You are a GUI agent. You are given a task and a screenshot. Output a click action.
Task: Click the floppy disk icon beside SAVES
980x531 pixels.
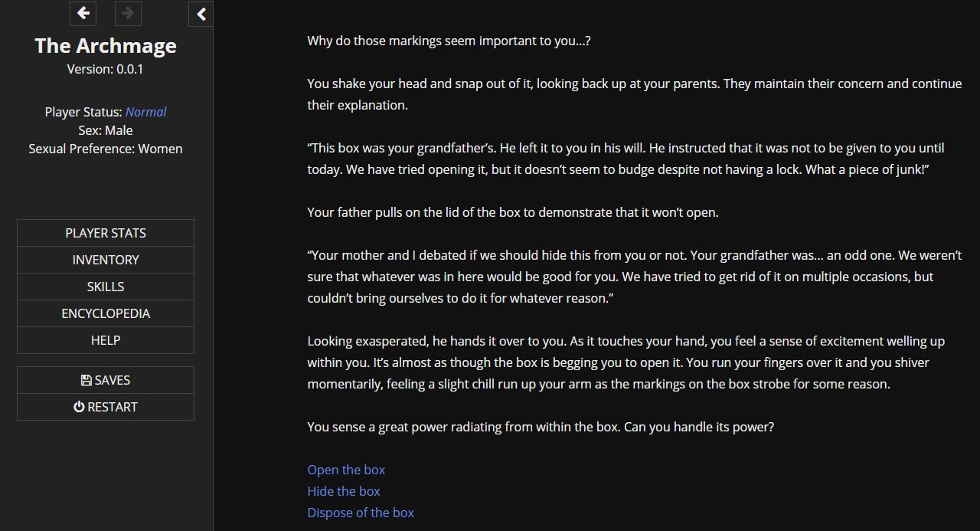click(x=87, y=380)
